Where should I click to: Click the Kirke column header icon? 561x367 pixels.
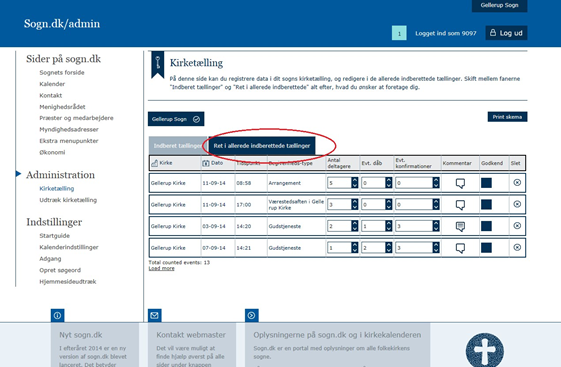pyautogui.click(x=155, y=163)
